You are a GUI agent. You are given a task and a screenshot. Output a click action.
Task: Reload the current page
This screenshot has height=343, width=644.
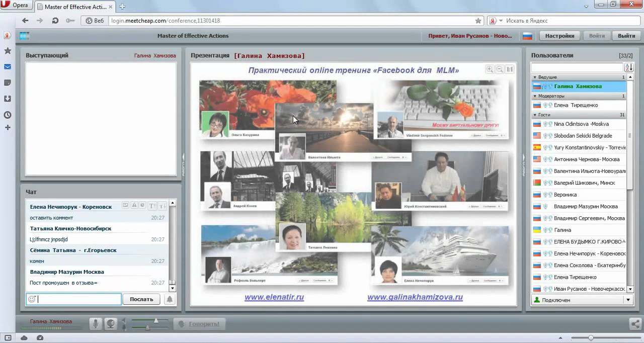55,21
